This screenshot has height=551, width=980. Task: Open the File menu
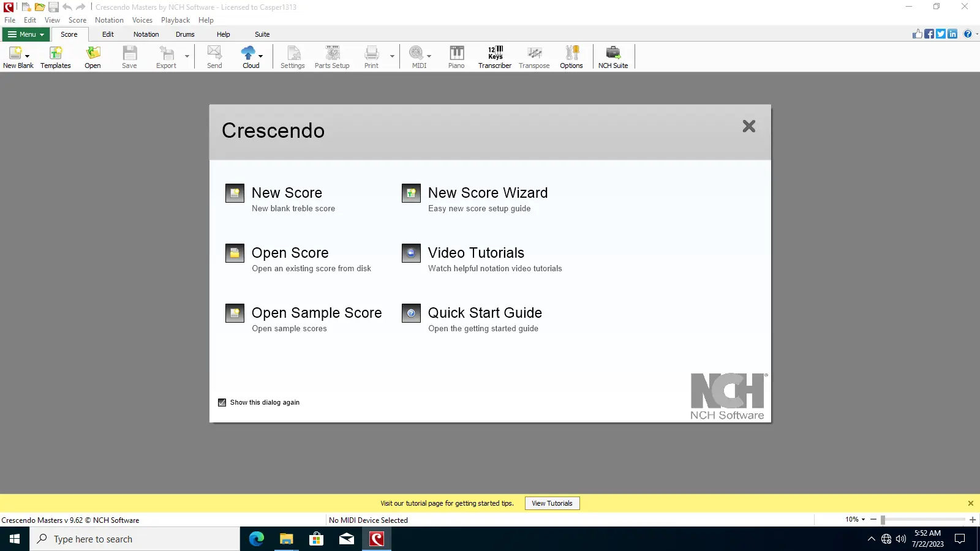pyautogui.click(x=10, y=20)
